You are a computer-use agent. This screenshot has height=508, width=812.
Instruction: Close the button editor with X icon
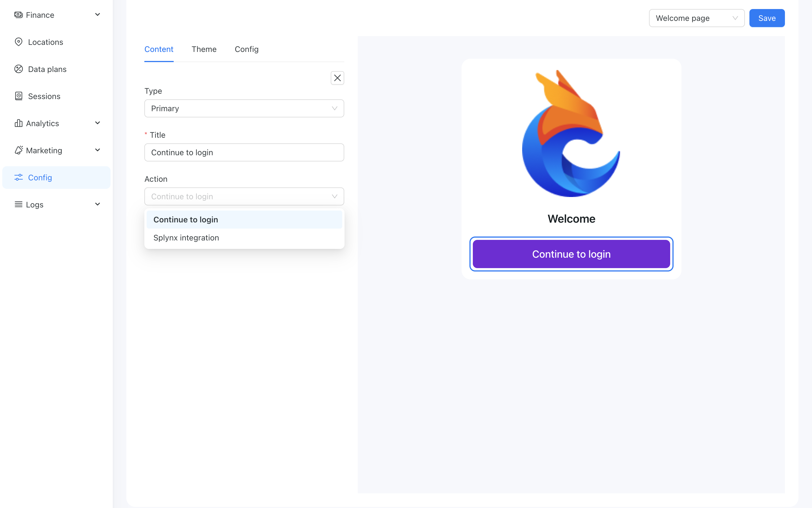pyautogui.click(x=337, y=78)
